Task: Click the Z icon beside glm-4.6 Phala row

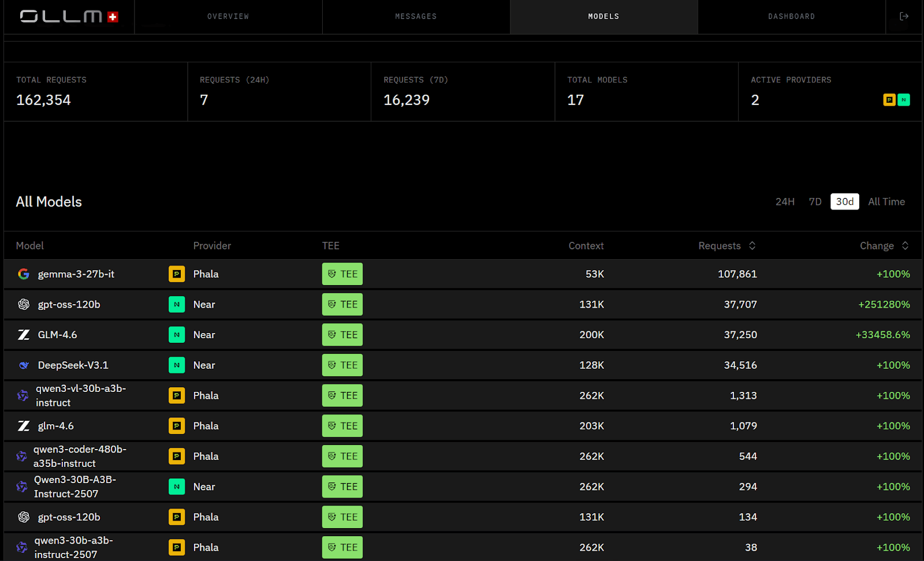Action: click(24, 426)
